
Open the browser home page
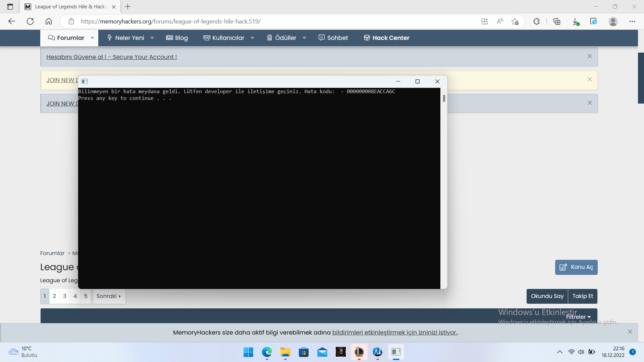point(49,21)
